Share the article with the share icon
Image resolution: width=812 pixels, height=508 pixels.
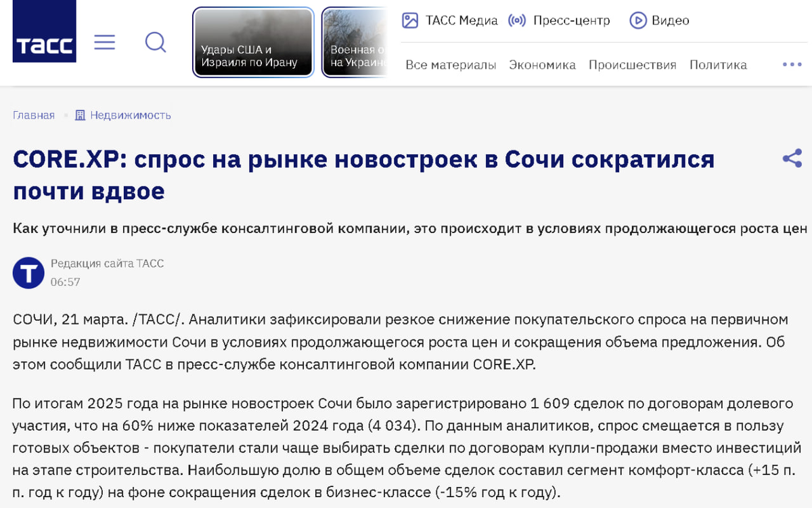(792, 158)
